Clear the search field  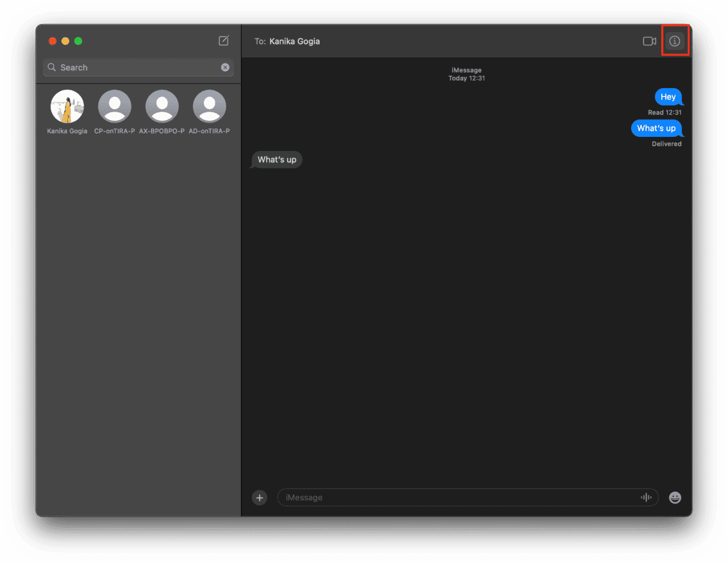pyautogui.click(x=225, y=67)
